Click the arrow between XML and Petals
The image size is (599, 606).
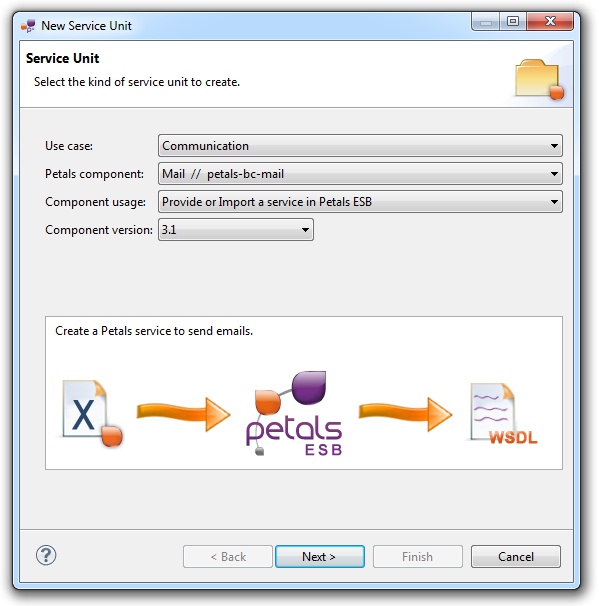point(184,414)
